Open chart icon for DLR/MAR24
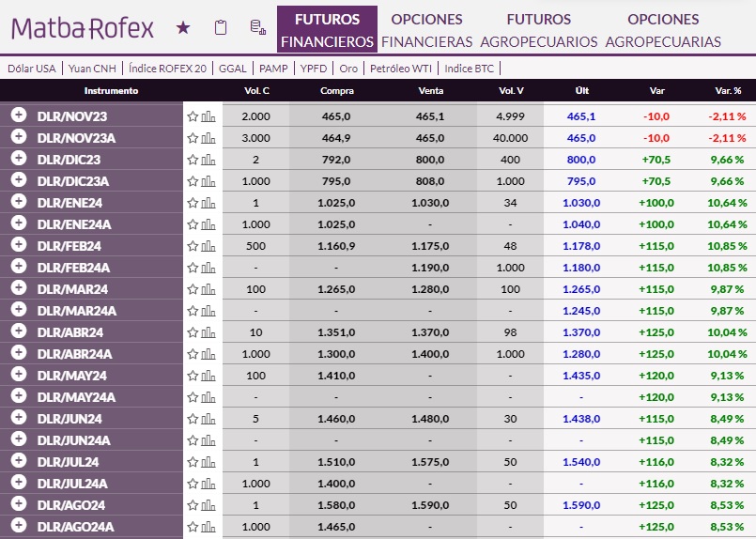756x539 pixels. click(208, 289)
